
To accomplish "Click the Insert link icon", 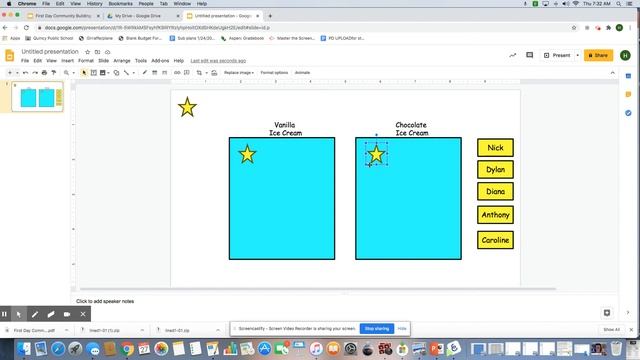I will 177,73.
